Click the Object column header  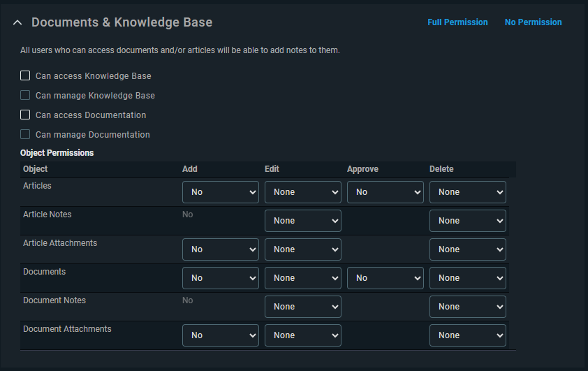[x=35, y=169]
